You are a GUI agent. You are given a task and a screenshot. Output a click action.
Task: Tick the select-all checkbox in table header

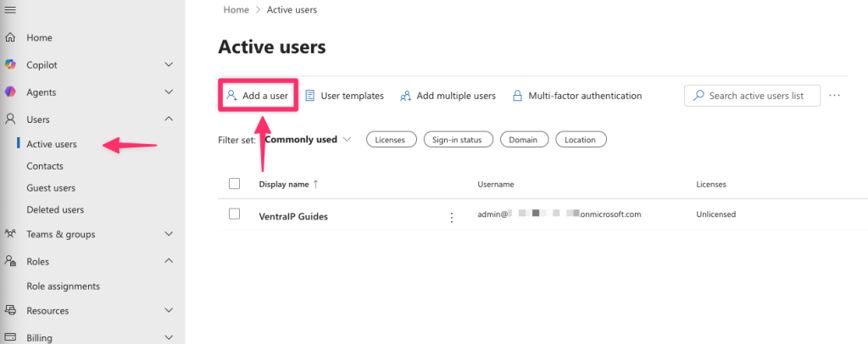coord(234,184)
